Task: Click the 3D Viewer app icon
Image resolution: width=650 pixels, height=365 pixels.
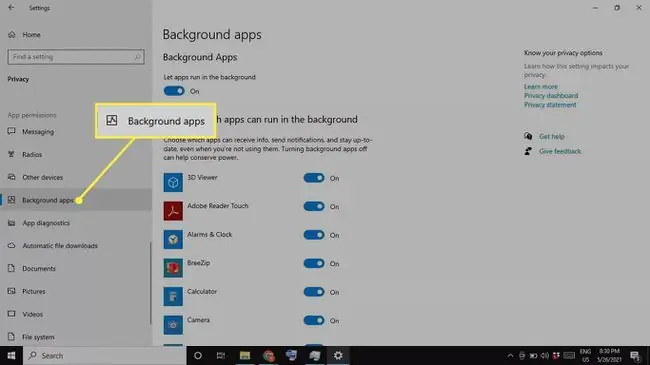Action: click(x=173, y=182)
